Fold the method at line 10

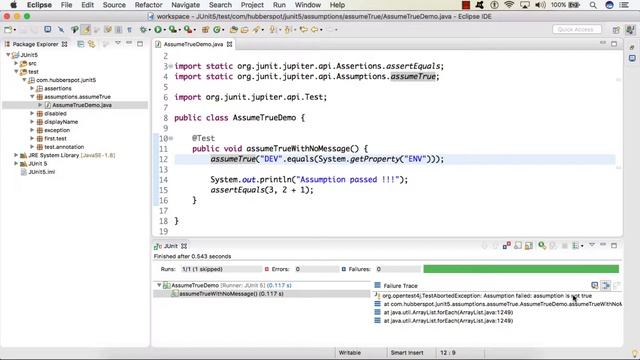click(171, 138)
